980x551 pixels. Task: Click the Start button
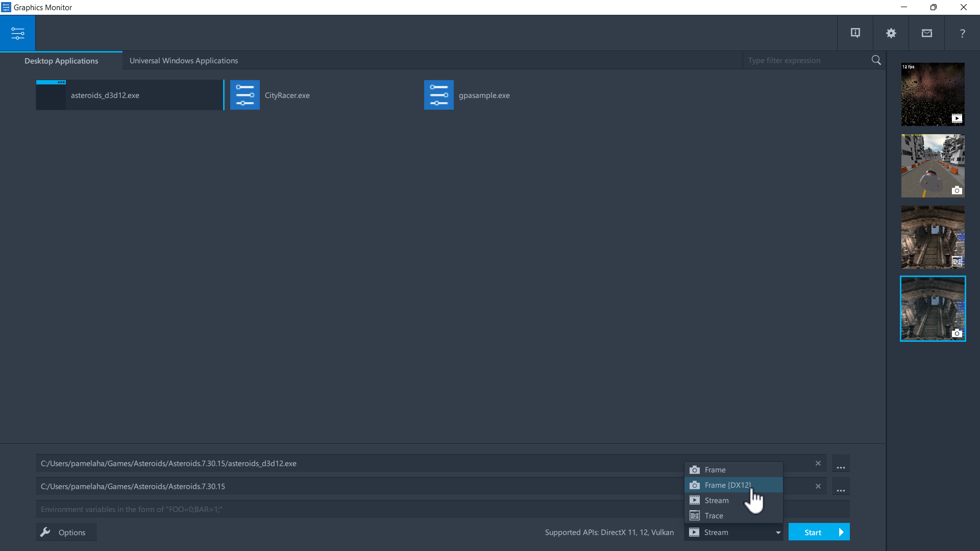819,532
